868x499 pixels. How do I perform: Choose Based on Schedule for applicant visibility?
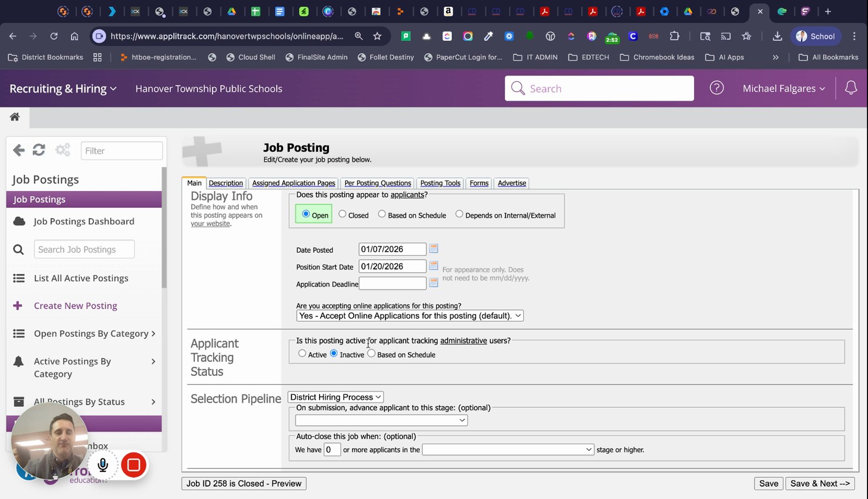382,214
